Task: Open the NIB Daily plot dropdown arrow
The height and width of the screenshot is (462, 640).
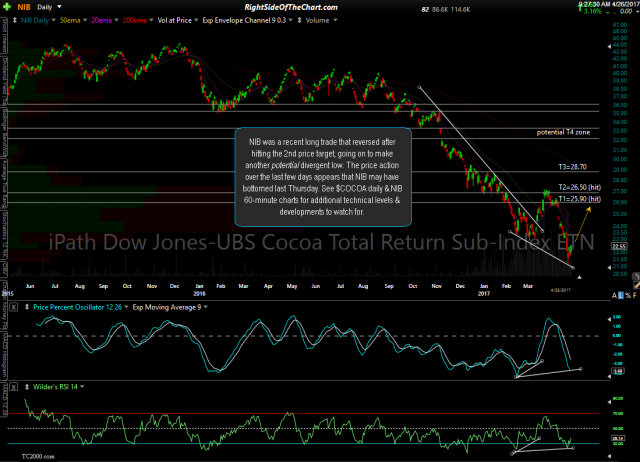Action: point(53,20)
